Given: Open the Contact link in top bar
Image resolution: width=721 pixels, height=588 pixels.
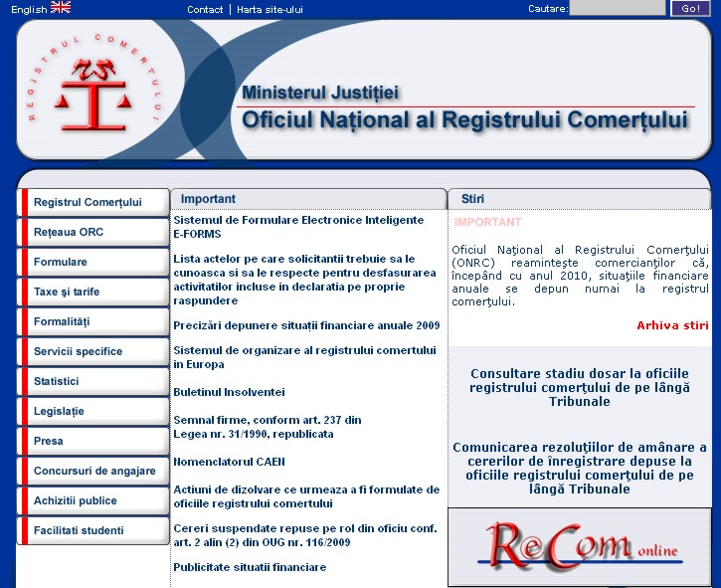Looking at the screenshot, I should 205,9.
